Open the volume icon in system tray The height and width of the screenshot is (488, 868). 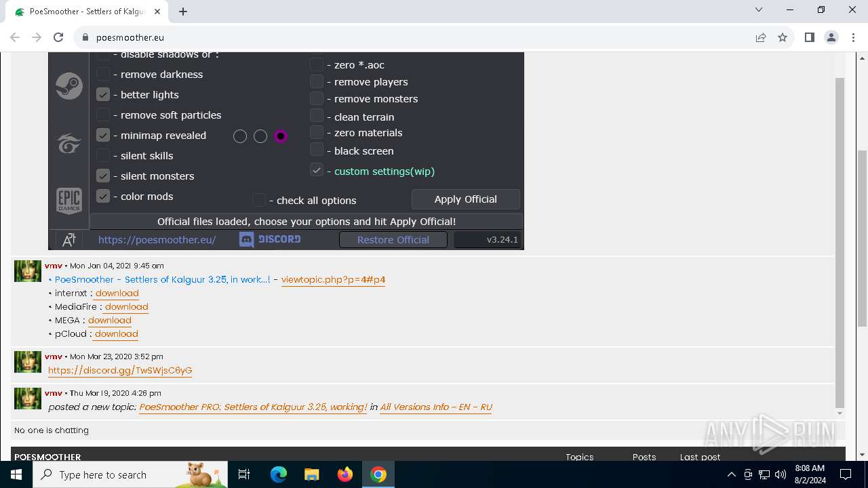coord(781,474)
